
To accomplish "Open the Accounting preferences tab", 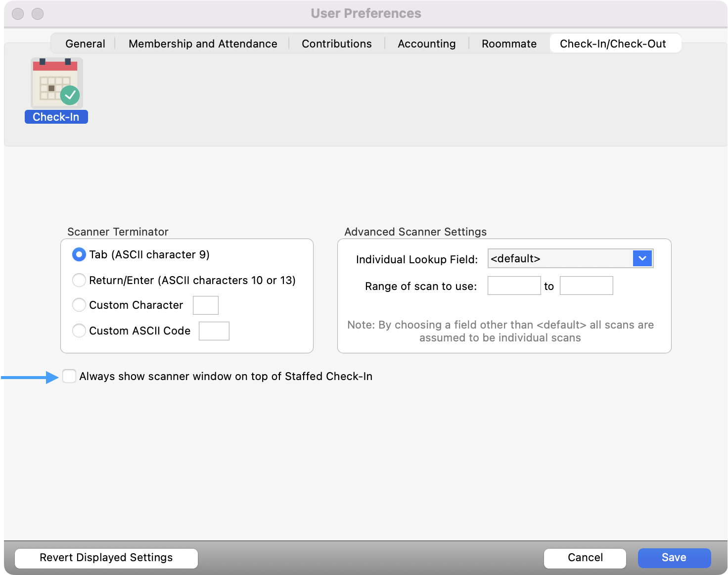I will [426, 44].
